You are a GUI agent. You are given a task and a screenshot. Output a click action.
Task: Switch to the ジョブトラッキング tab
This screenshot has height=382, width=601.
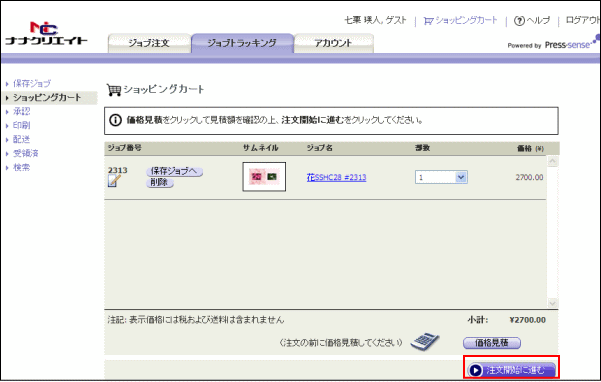coord(242,43)
